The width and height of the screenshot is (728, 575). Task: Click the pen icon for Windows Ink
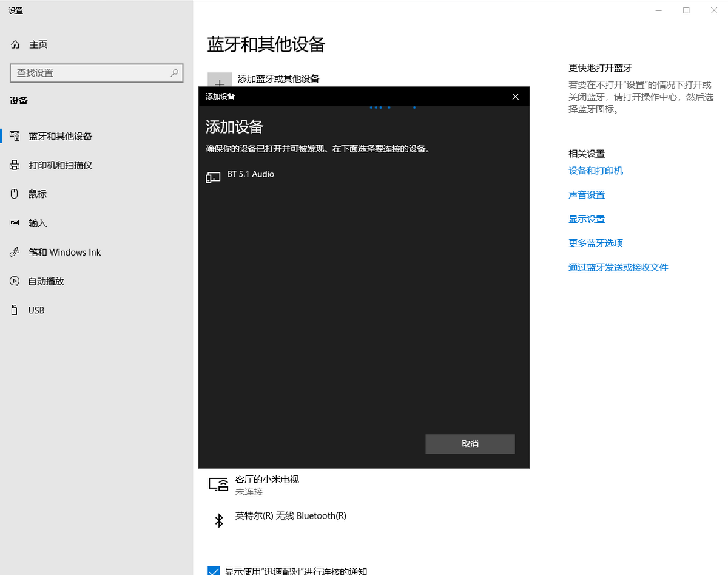pos(15,253)
